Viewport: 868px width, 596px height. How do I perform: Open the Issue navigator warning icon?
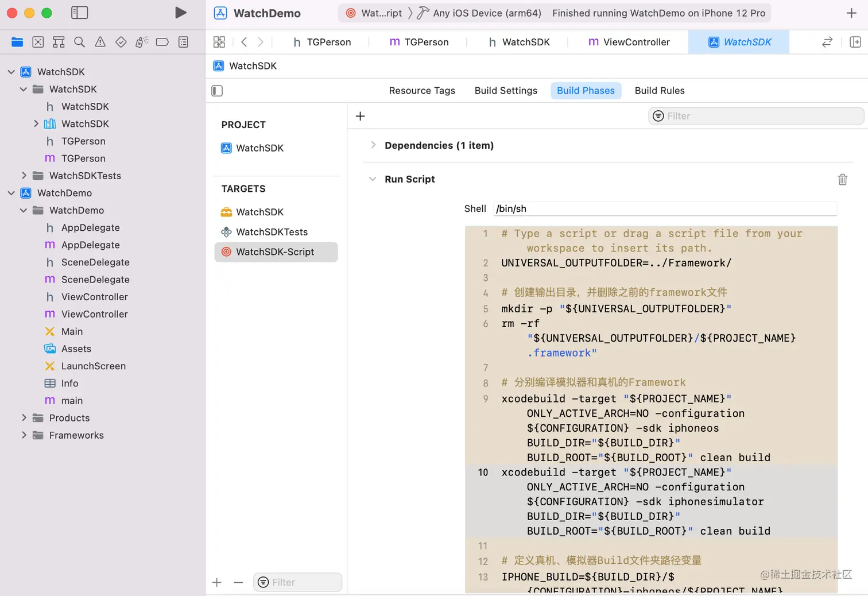click(x=100, y=42)
